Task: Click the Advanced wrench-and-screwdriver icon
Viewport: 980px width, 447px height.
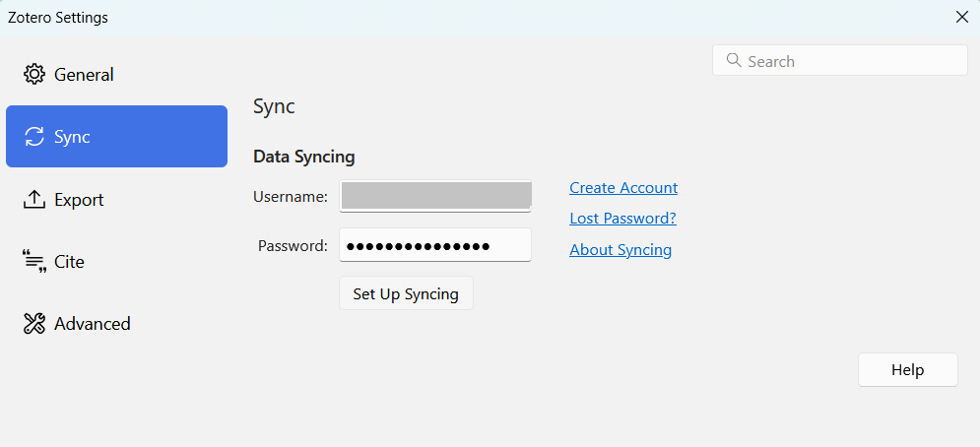Action: point(34,324)
